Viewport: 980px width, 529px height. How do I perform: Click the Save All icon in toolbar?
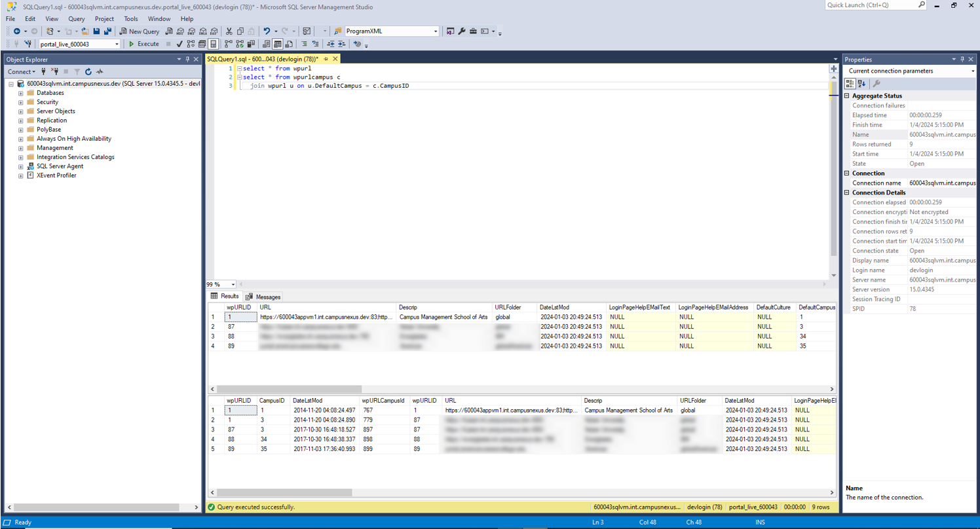[x=107, y=31]
